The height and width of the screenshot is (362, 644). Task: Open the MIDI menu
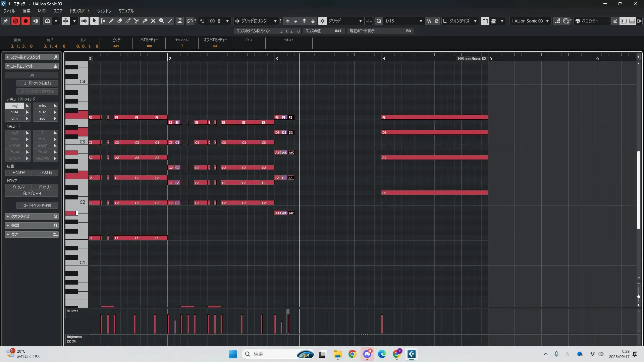(42, 11)
